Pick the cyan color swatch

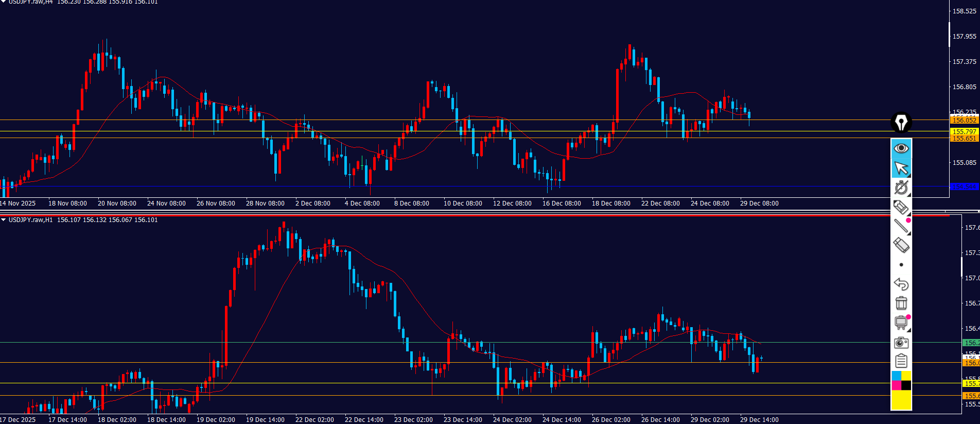896,376
